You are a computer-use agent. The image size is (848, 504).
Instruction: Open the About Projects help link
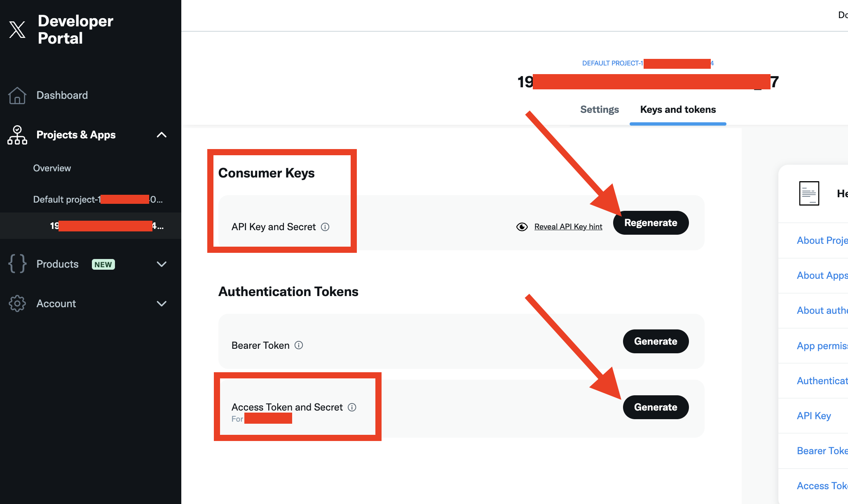tap(822, 240)
